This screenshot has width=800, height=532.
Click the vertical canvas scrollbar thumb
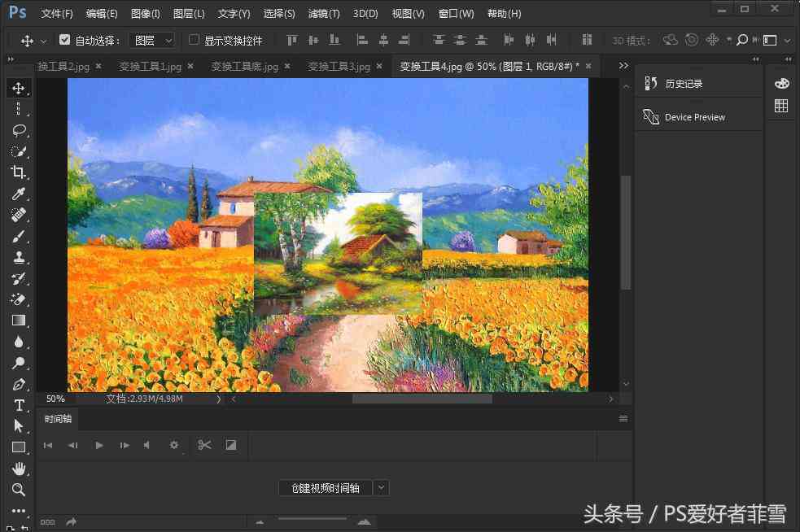[x=626, y=233]
